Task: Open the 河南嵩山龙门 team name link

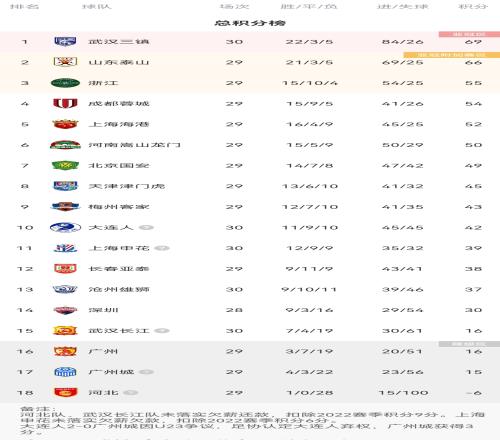Action: coord(134,145)
